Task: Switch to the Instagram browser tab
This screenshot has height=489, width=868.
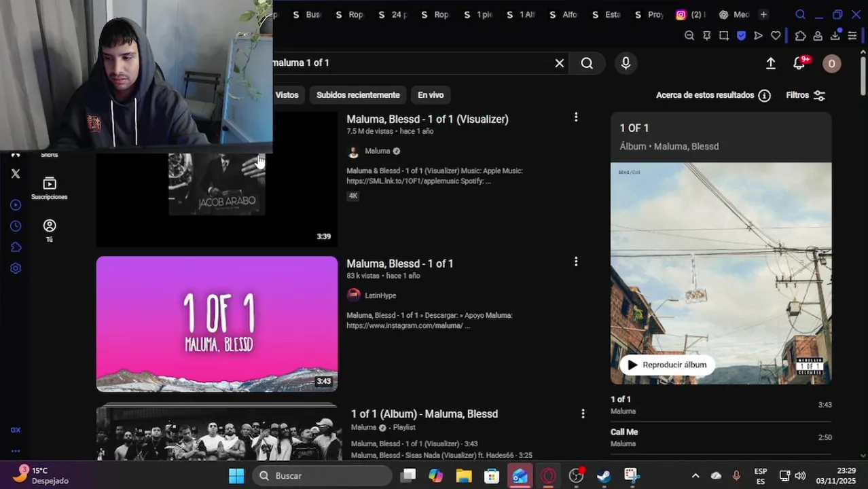Action: tap(690, 14)
